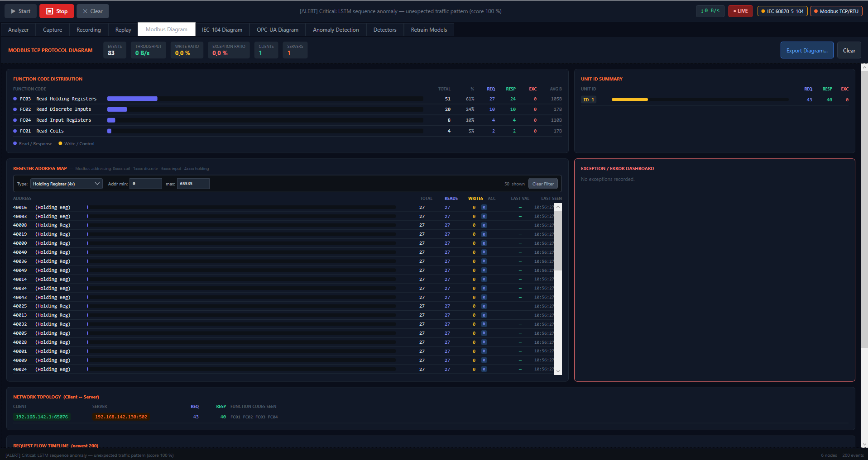Toggle the LIVE indicator badge
This screenshot has height=460, width=868.
[x=740, y=11]
